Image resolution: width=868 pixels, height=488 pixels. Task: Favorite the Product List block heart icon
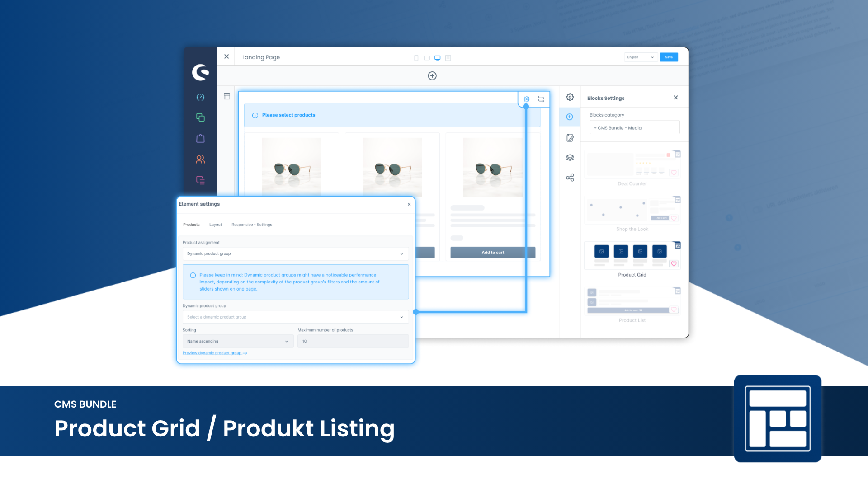pyautogui.click(x=674, y=310)
